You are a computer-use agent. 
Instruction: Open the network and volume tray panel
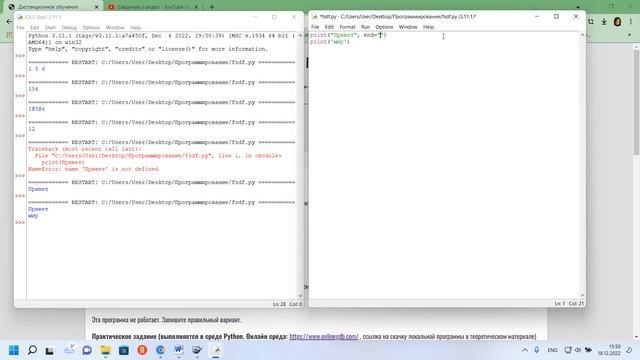point(578,350)
